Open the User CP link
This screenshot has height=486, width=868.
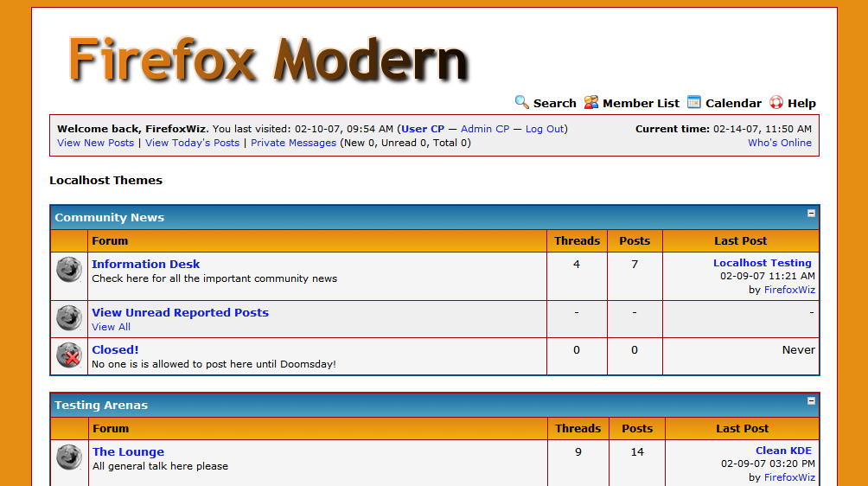point(423,129)
